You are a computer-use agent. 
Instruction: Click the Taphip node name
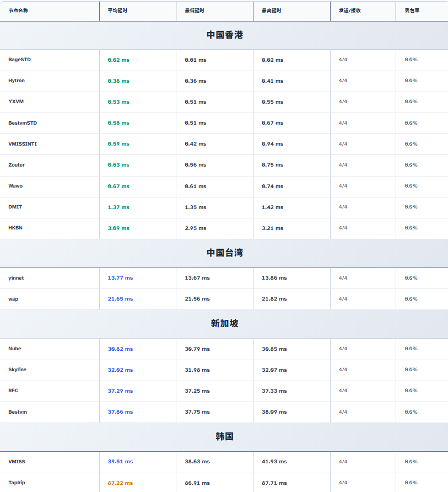pos(17,483)
